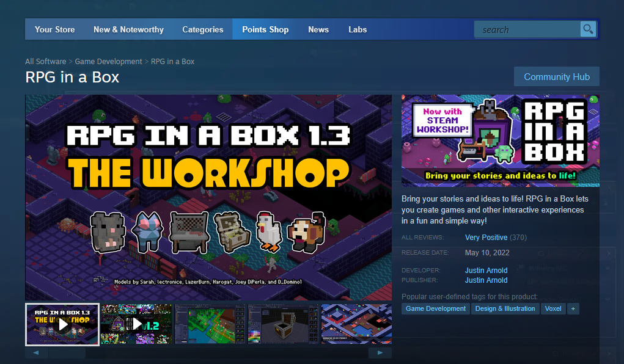Screen dimensions: 624x364
Task: Follow the Game Development breadcrumb link
Action: tap(108, 61)
